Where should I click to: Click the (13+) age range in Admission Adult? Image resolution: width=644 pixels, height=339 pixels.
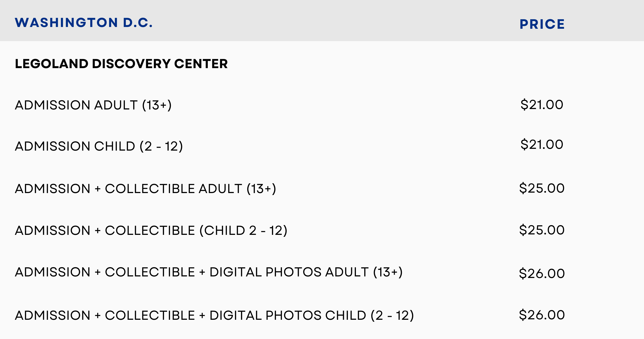tap(157, 105)
